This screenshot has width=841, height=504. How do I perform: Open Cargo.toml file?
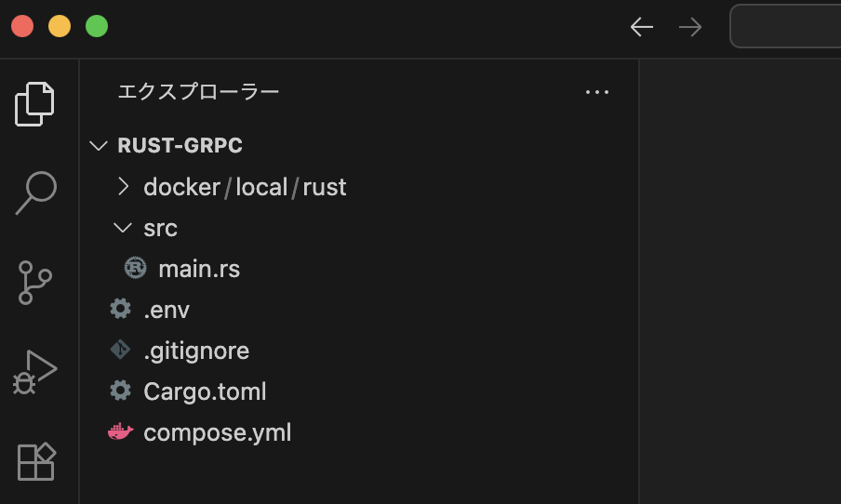coord(205,391)
